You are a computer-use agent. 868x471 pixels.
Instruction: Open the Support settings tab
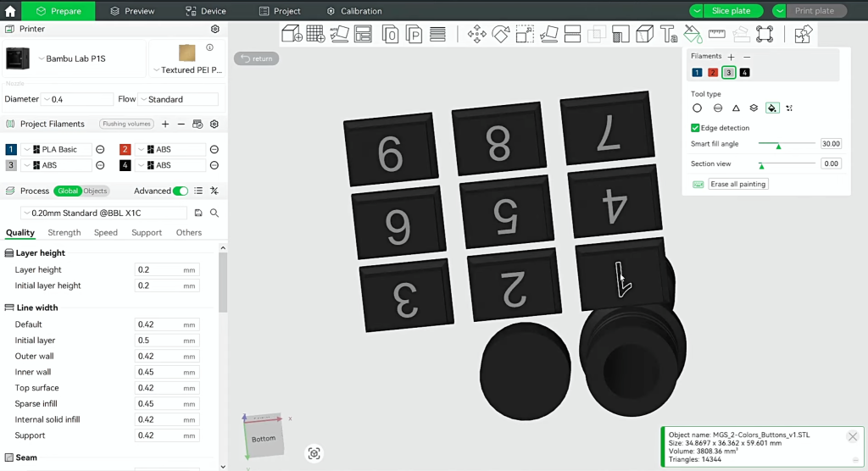pyautogui.click(x=147, y=232)
